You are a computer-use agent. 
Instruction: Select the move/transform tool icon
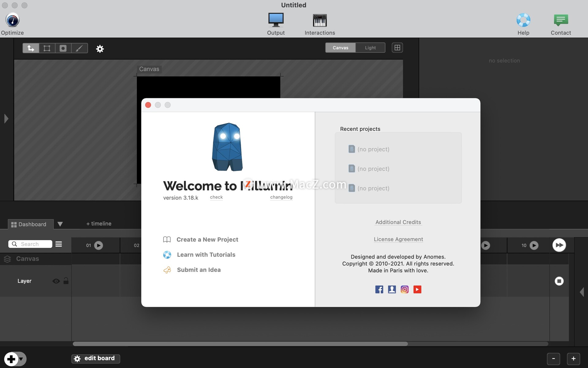click(31, 48)
